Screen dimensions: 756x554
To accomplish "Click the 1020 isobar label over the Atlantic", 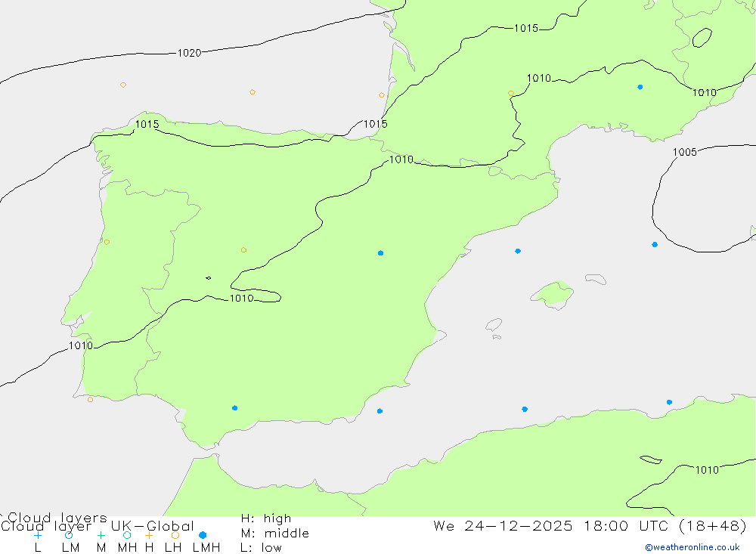I will click(x=189, y=53).
